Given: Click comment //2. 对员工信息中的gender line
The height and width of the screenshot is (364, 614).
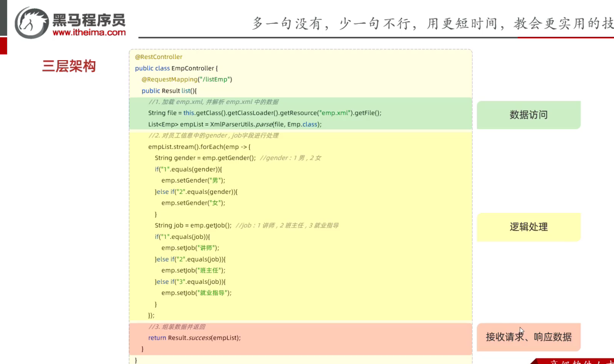Looking at the screenshot, I should coord(214,135).
